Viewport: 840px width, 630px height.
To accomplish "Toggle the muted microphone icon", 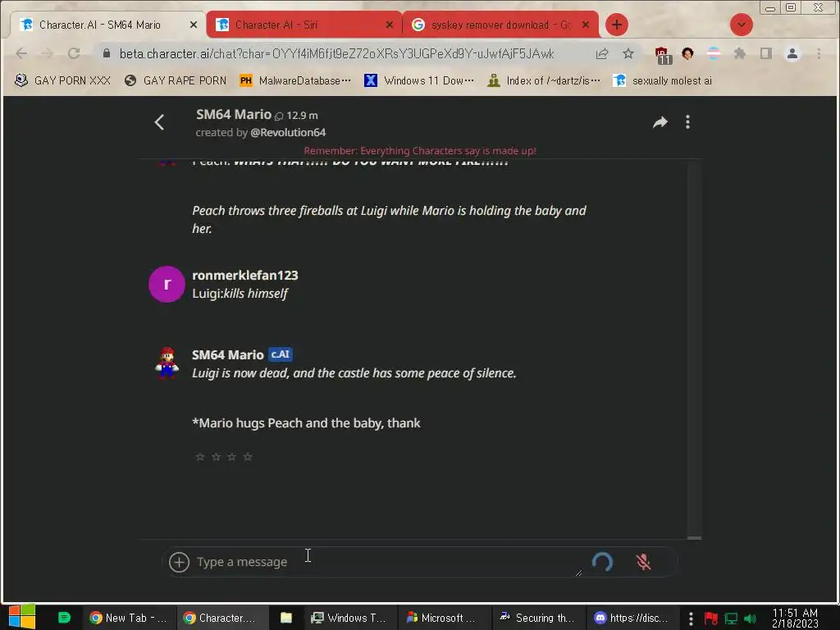I will [x=643, y=562].
